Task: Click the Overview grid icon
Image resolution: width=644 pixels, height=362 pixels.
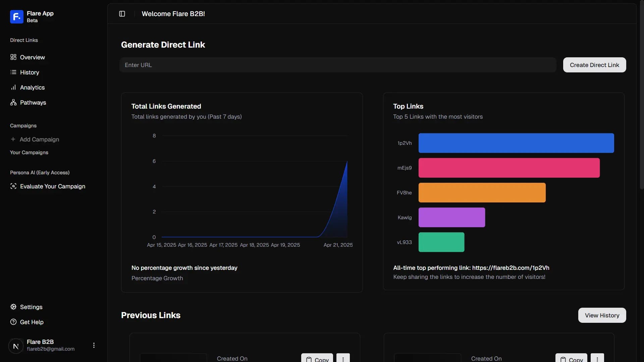Action: tap(13, 57)
